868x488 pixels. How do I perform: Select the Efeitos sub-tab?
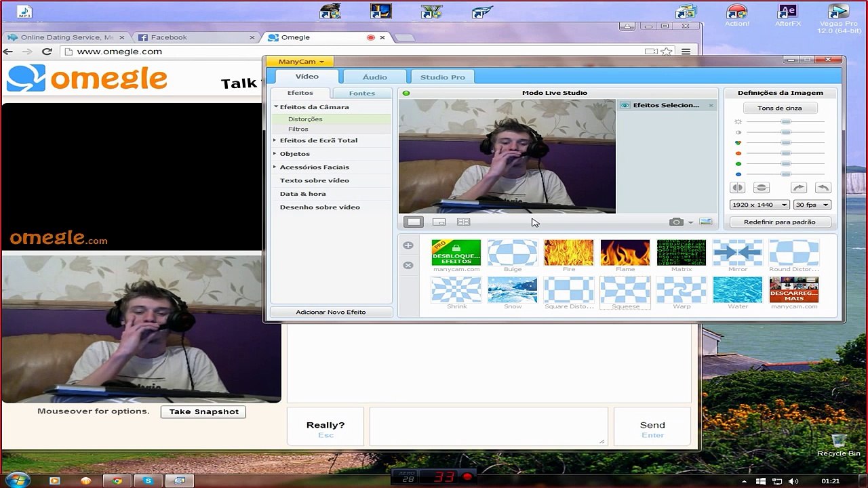point(300,93)
